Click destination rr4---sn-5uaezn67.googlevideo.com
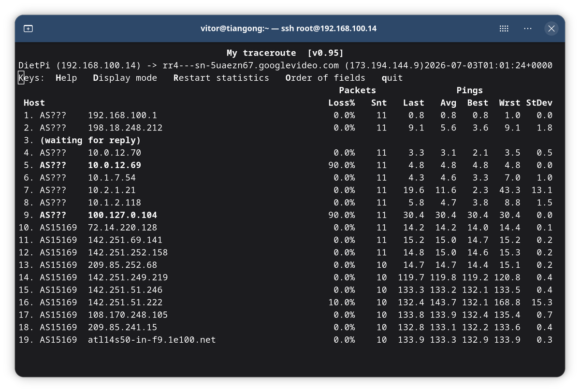 point(251,65)
